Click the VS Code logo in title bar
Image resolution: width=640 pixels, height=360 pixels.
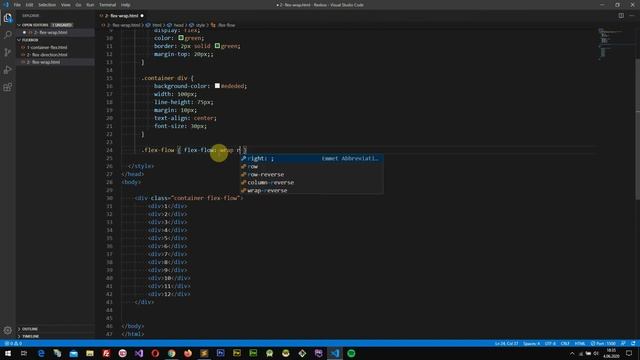tap(6, 5)
